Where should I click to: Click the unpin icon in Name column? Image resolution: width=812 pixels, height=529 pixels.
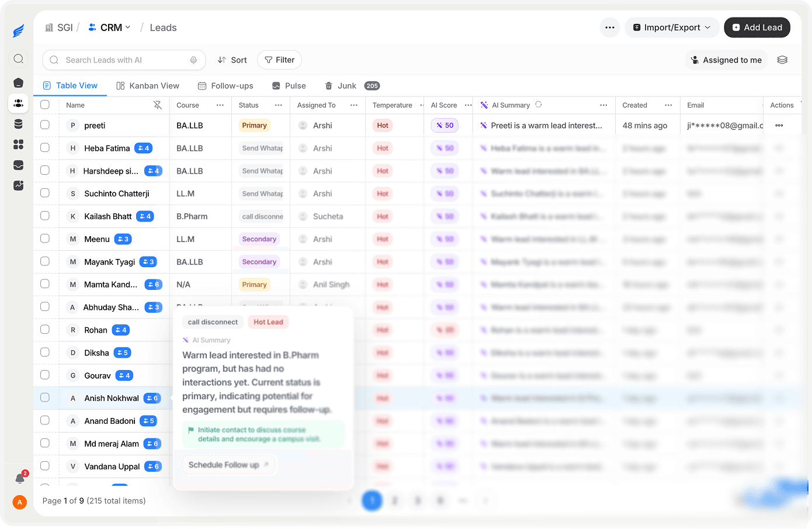click(x=157, y=105)
